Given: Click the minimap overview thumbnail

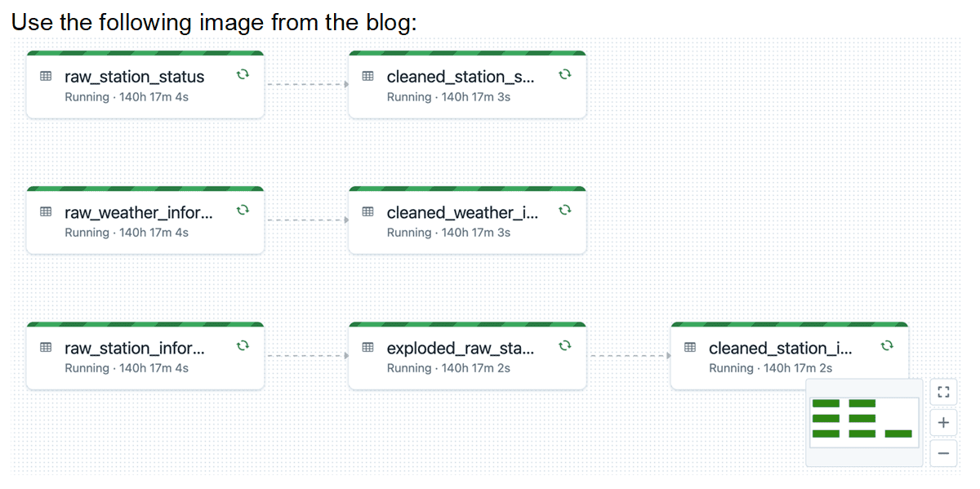Looking at the screenshot, I should (x=863, y=422).
